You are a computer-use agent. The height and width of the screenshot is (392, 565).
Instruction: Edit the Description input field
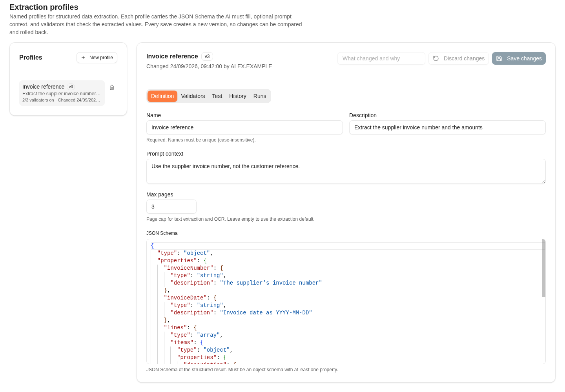pyautogui.click(x=447, y=127)
